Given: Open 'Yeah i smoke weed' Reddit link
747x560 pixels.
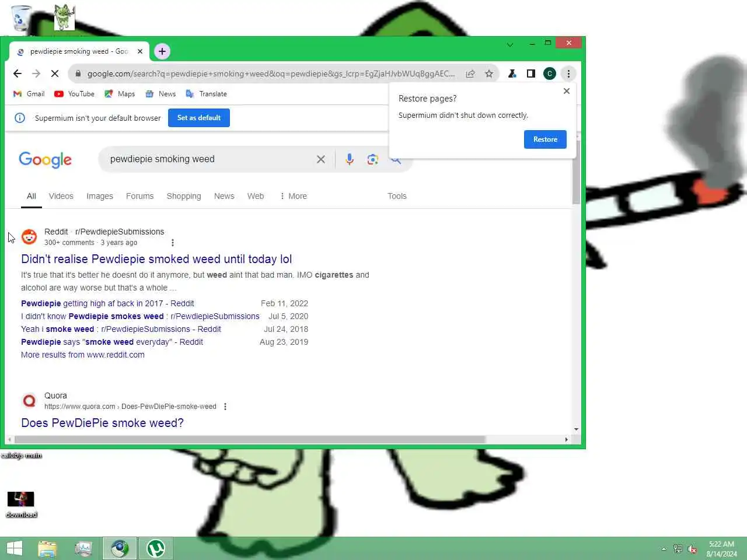Looking at the screenshot, I should pyautogui.click(x=121, y=329).
